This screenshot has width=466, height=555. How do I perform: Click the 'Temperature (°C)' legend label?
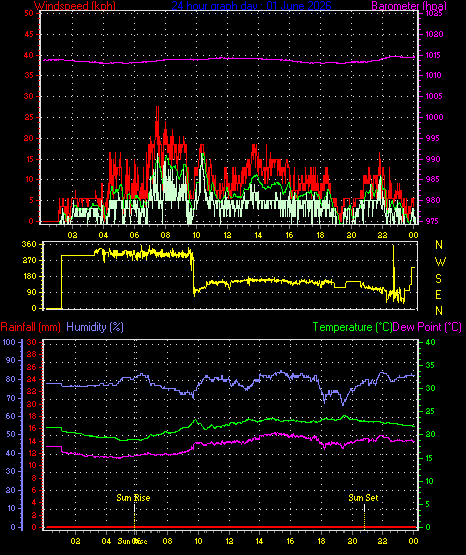352,327
